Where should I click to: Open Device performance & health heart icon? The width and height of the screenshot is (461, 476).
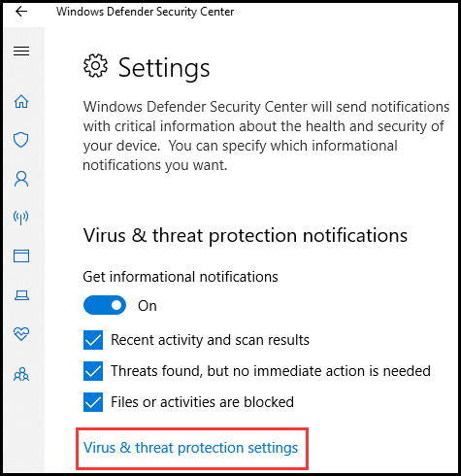(x=21, y=333)
